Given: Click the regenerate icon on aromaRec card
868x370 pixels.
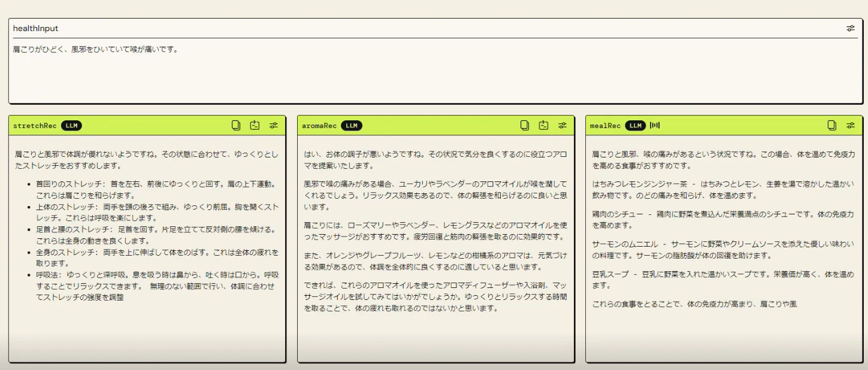Looking at the screenshot, I should click(x=543, y=125).
